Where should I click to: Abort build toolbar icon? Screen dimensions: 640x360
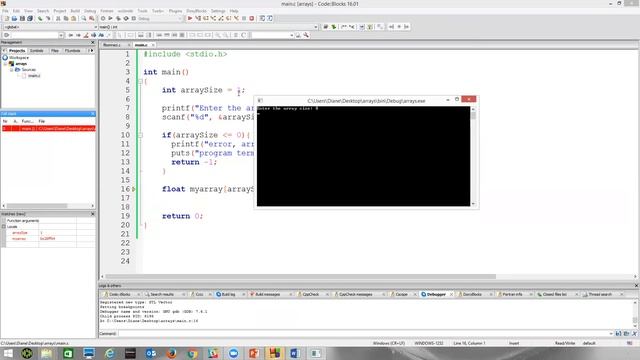pos(133,18)
